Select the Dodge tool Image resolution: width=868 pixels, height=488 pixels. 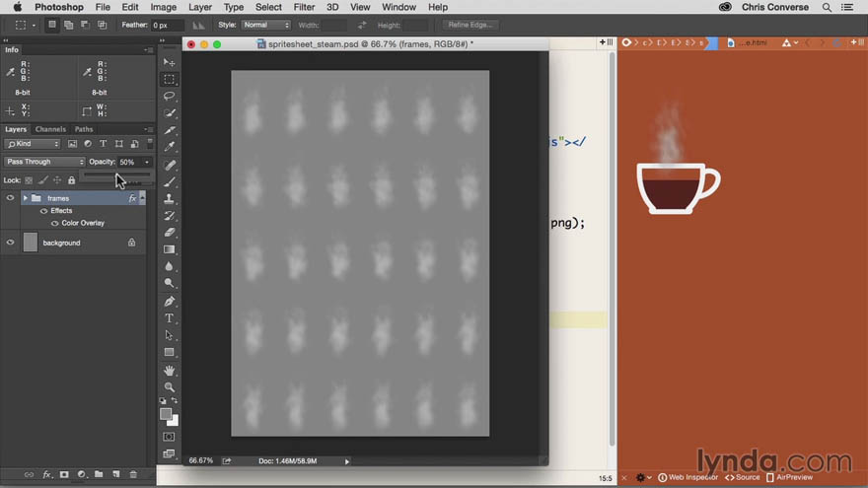[170, 283]
